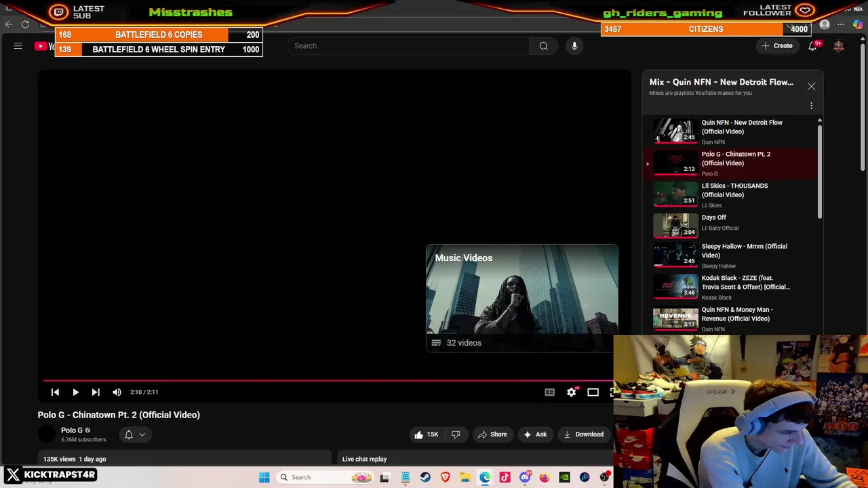Open the browser profile icon
Viewport: 868px width, 488px height.
pyautogui.click(x=825, y=25)
